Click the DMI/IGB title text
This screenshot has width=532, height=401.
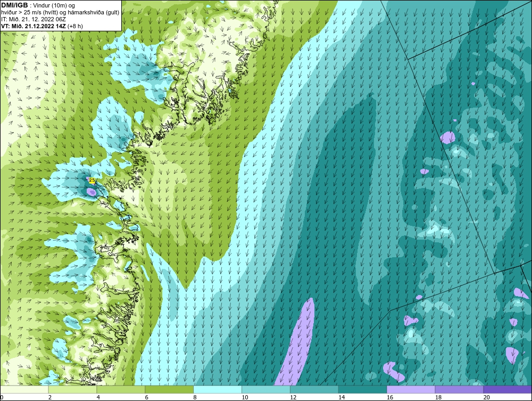point(14,5)
